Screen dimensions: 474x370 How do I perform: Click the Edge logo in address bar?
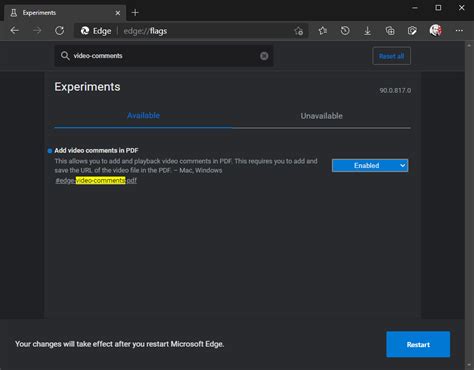85,31
